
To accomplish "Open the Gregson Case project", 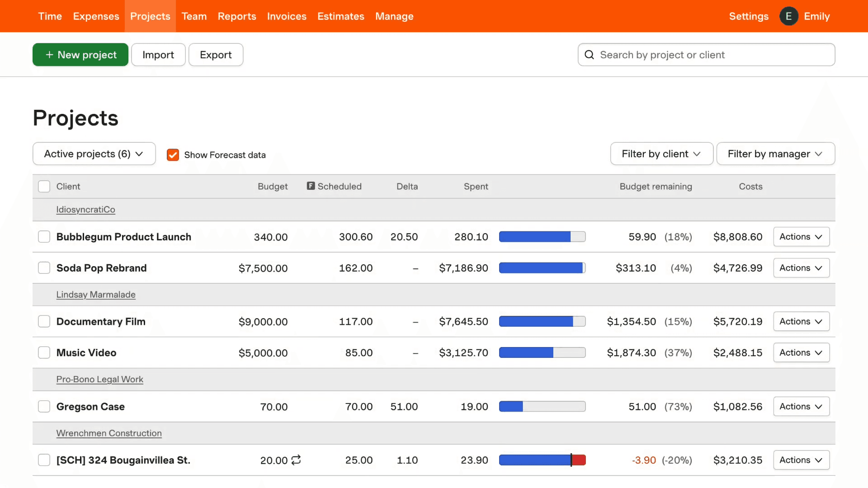I will tap(90, 406).
